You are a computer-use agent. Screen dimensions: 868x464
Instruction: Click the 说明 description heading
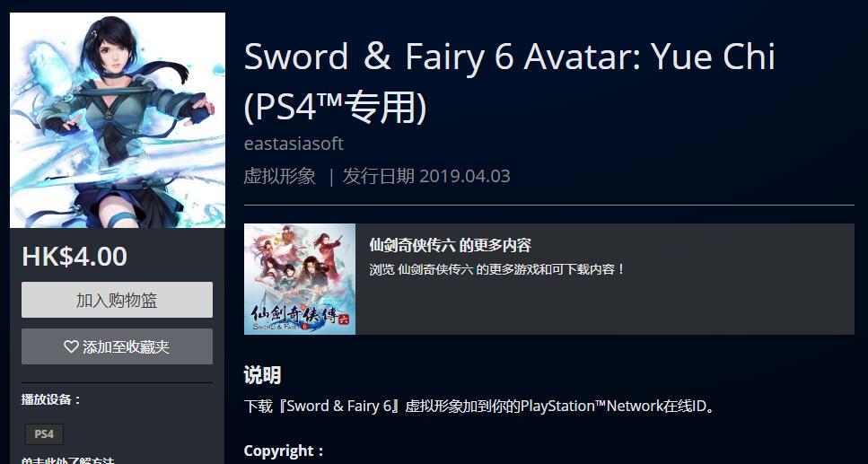(262, 375)
